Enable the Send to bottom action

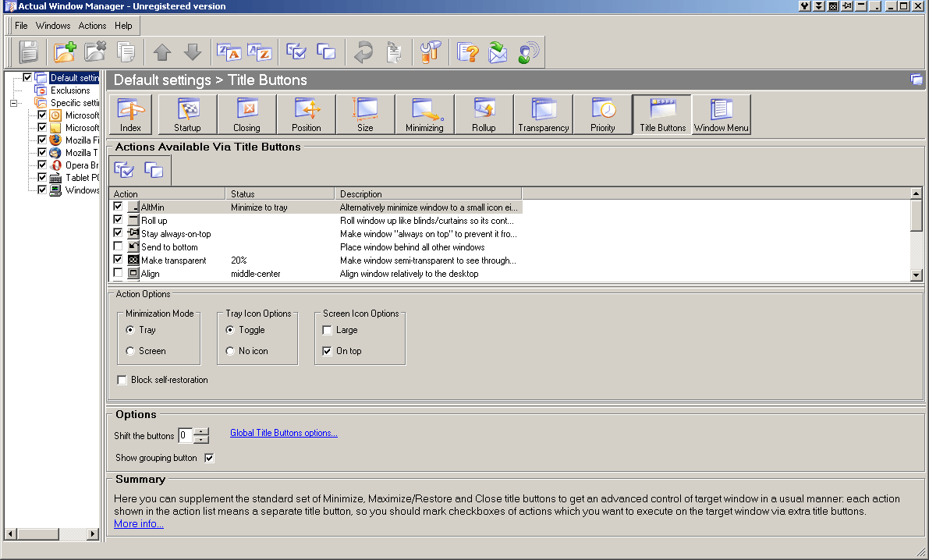tap(119, 246)
